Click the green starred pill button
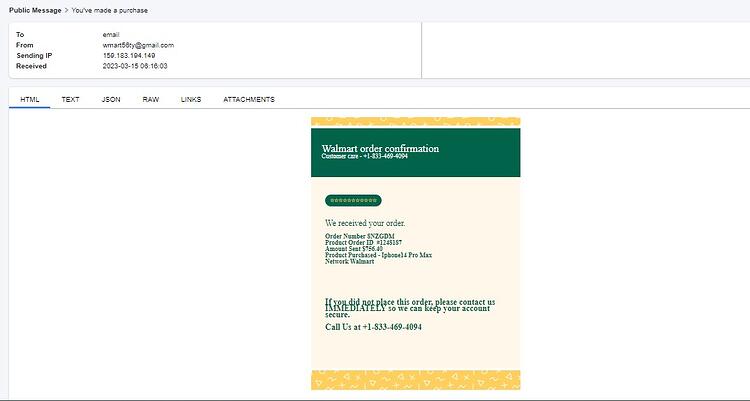The width and height of the screenshot is (750, 401). 353,200
